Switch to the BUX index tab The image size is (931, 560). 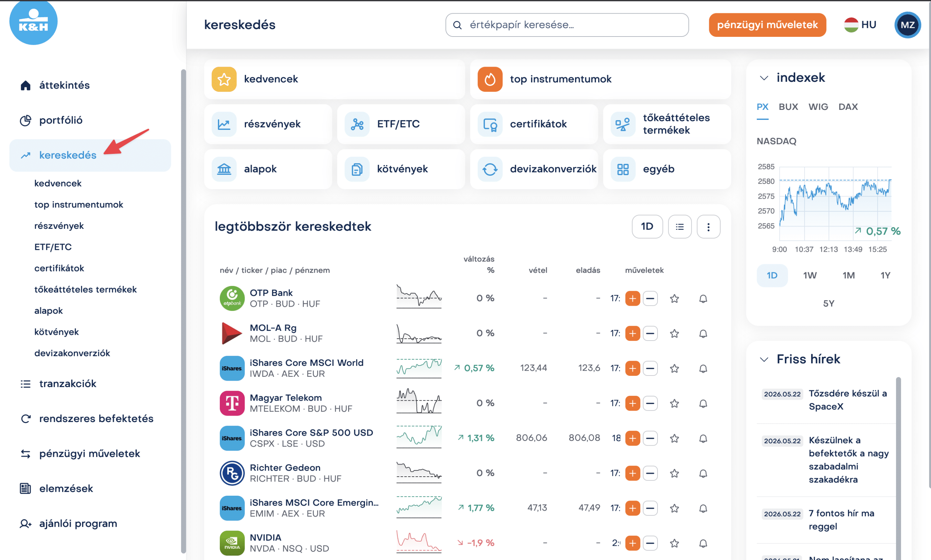click(788, 107)
